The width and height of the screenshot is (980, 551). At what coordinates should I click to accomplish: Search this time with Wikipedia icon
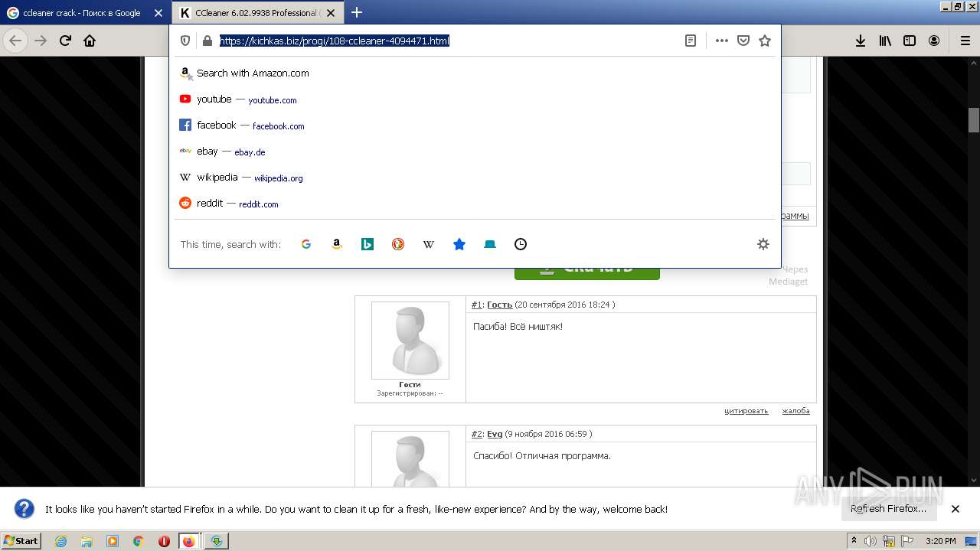429,244
